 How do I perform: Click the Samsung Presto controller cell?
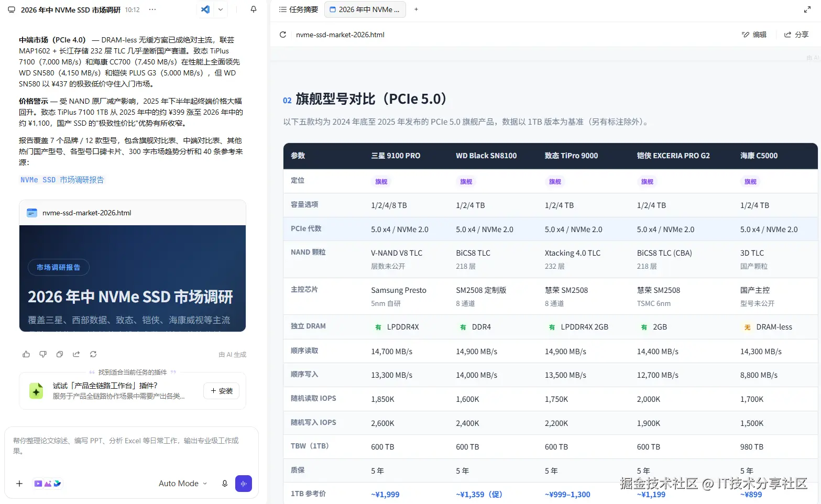pyautogui.click(x=399, y=290)
